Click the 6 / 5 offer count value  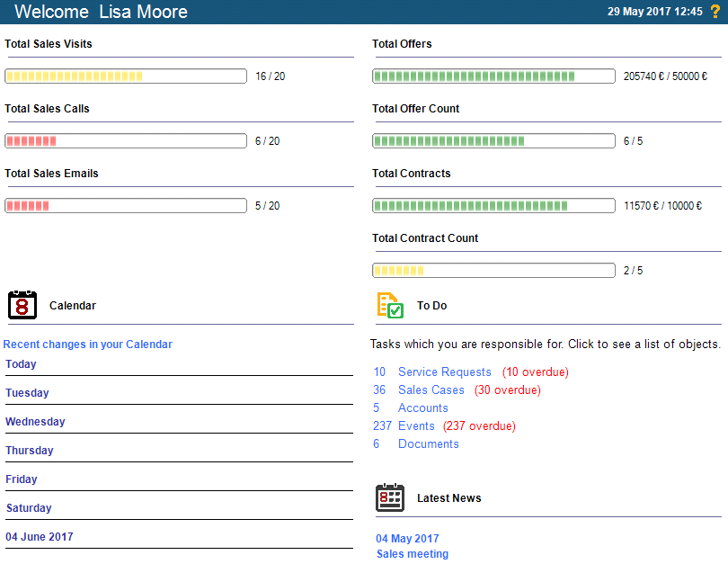point(634,140)
